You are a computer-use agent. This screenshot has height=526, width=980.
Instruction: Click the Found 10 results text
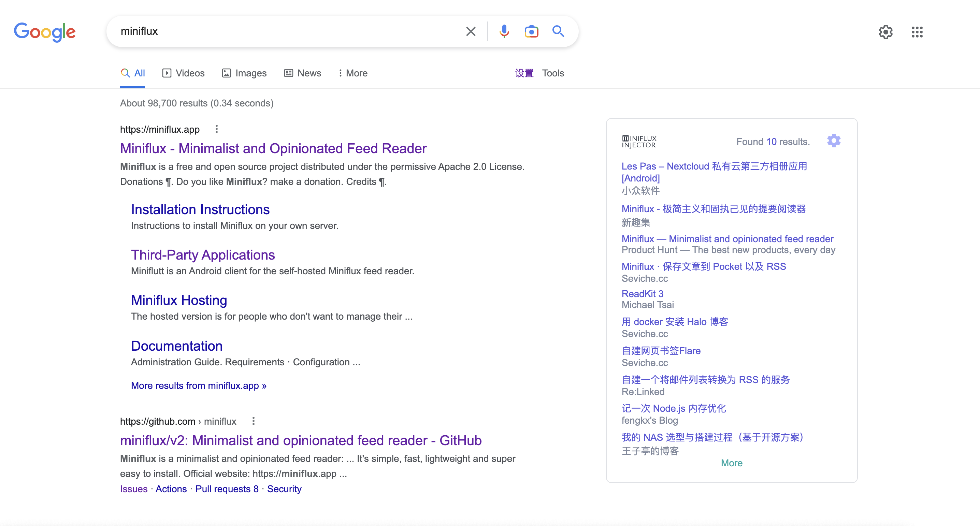(773, 142)
